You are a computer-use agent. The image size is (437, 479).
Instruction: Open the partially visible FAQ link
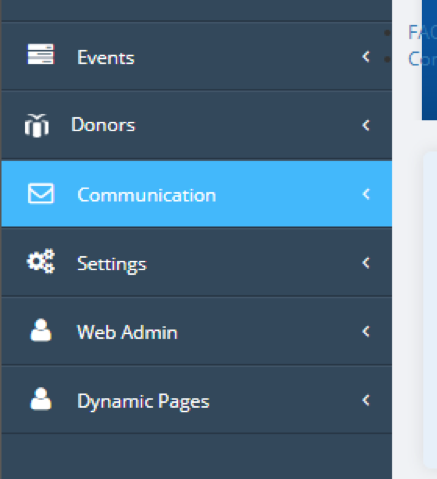tap(422, 33)
